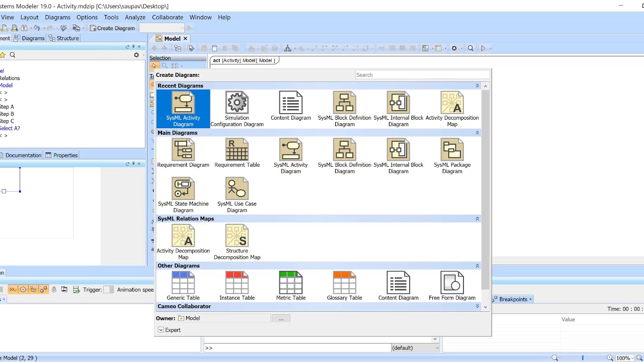Open the Trigger dropdown
This screenshot has width=644, height=362.
109,290
